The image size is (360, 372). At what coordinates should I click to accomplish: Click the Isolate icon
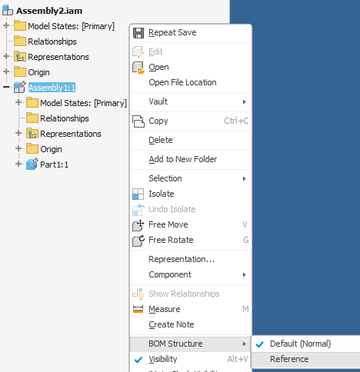[138, 194]
